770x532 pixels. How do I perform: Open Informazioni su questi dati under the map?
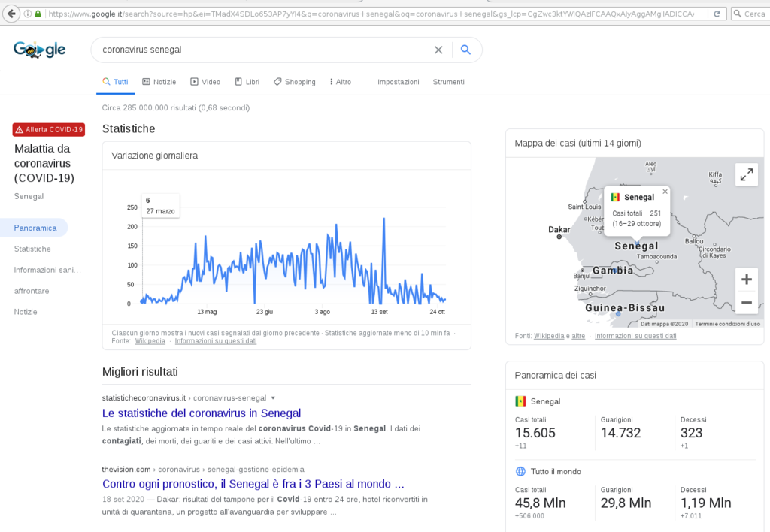click(635, 336)
